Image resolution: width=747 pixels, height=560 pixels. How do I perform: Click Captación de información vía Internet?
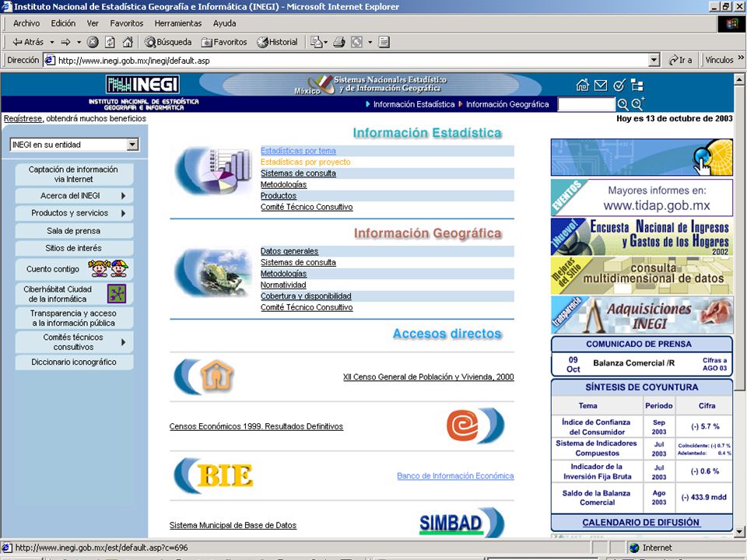point(74,174)
